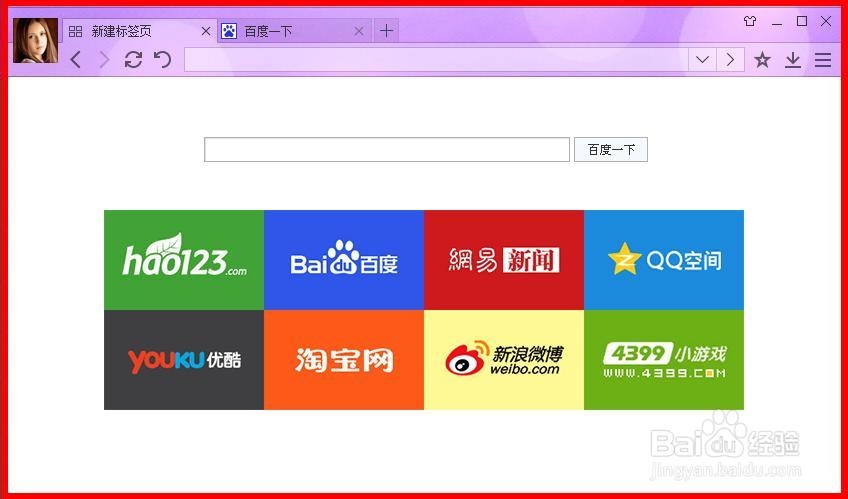Image resolution: width=848 pixels, height=499 pixels.
Task: Click the user avatar photo
Action: [36, 41]
